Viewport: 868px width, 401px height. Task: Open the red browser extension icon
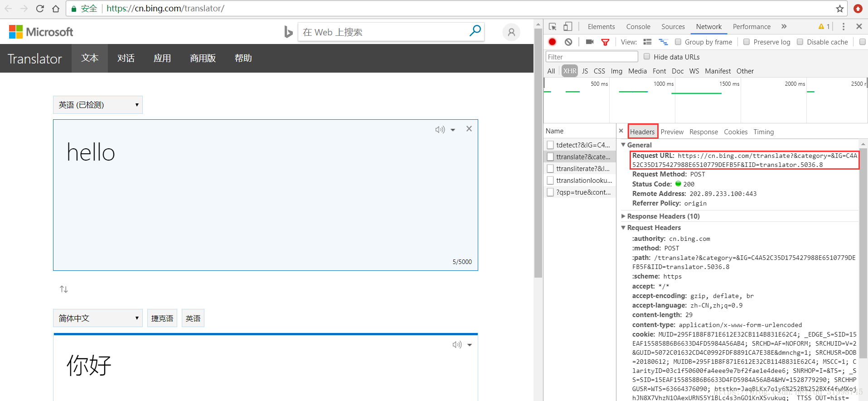858,9
